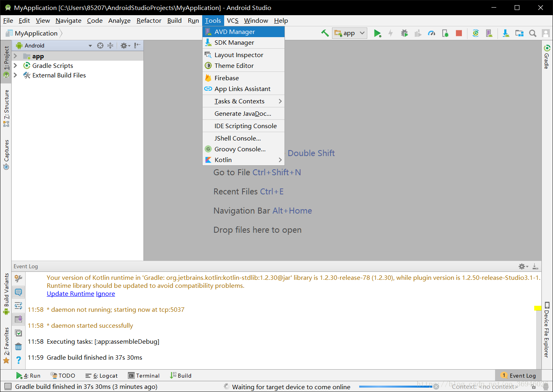Open Event Log help question mark icon

click(x=18, y=360)
